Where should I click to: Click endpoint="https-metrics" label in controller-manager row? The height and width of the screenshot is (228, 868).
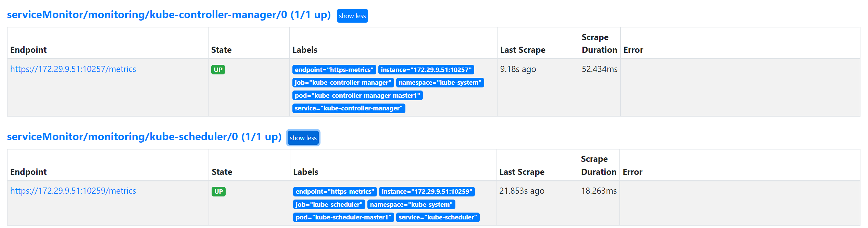point(334,70)
